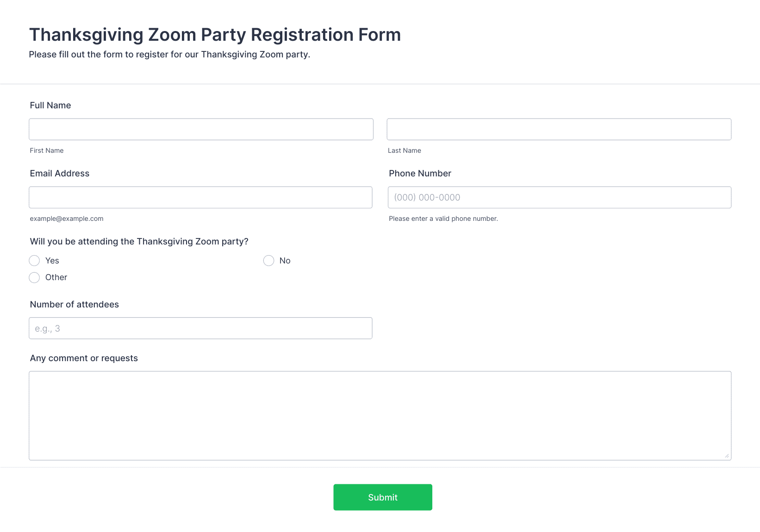Click the Last Name sub-label text
Screen dimensions: 760x532
(405, 150)
